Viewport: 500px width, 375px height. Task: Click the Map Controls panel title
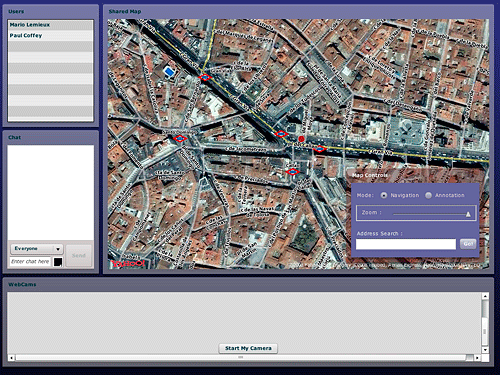(x=370, y=175)
